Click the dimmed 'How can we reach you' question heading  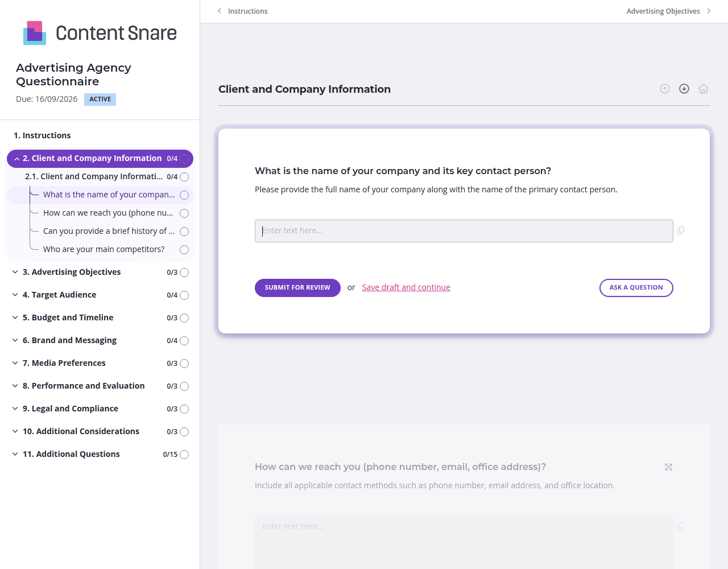click(400, 467)
